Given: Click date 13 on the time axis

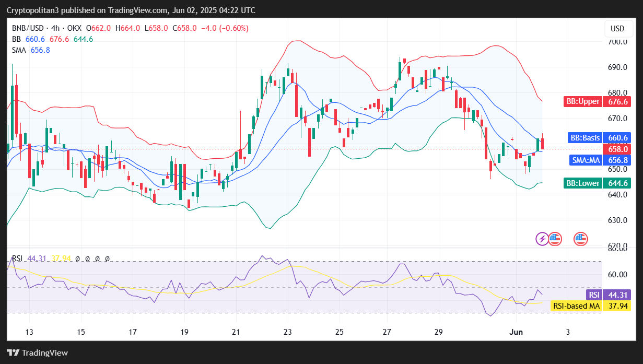Looking at the screenshot, I should click(x=29, y=332).
